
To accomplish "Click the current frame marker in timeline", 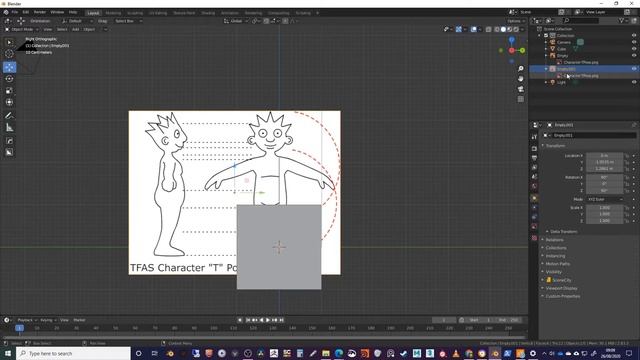I will coord(19,328).
